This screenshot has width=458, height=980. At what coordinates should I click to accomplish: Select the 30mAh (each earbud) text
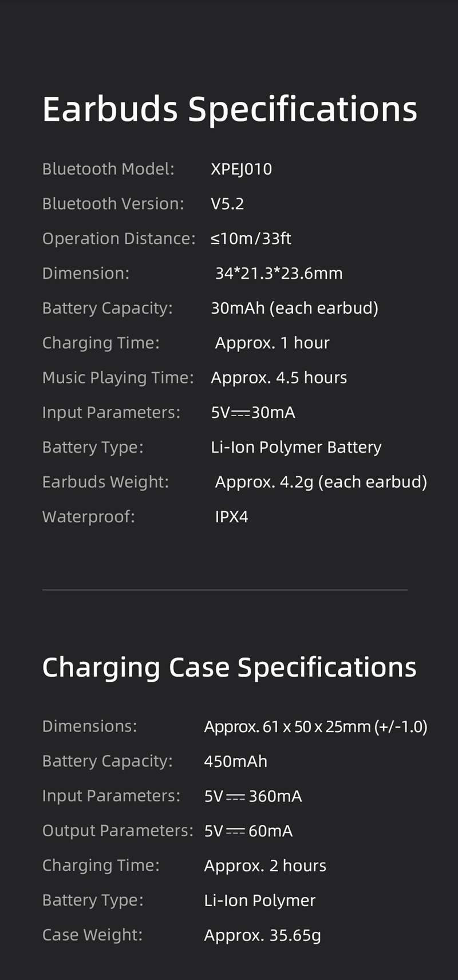(294, 308)
